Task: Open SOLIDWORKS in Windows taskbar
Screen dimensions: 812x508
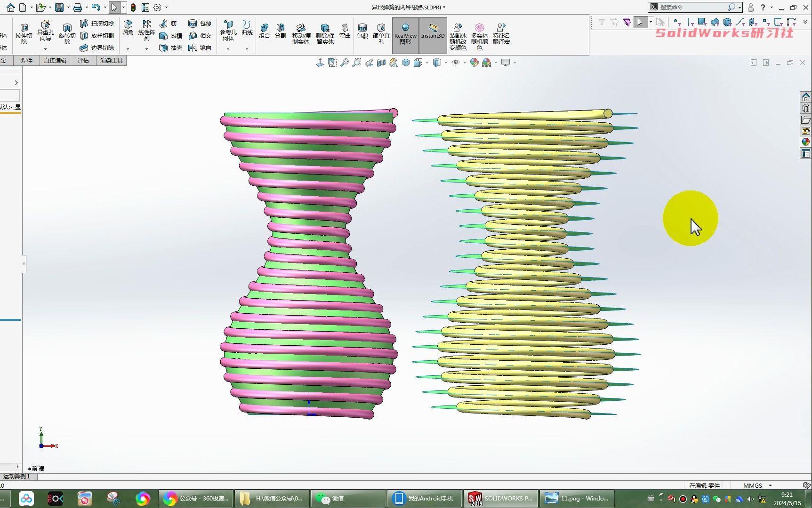Action: (500, 498)
